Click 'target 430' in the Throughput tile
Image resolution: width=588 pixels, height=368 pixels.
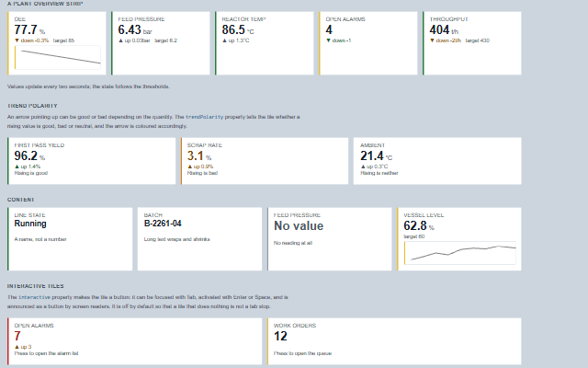click(x=478, y=40)
